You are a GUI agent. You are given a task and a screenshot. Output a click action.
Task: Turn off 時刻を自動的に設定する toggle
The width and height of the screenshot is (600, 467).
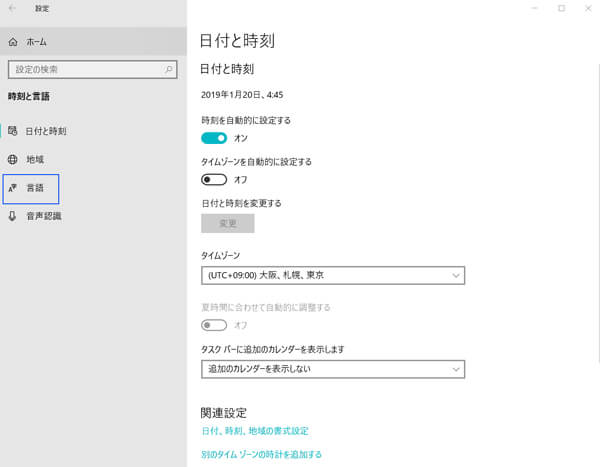214,138
